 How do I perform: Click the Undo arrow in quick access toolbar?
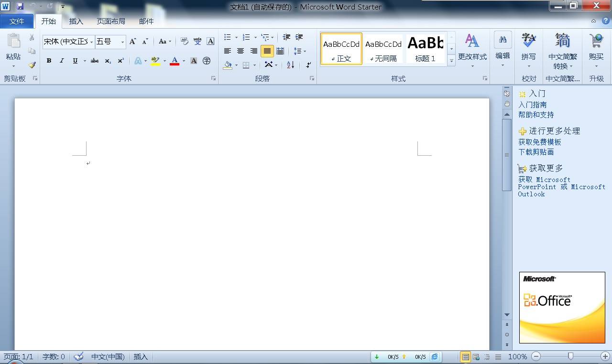tap(33, 7)
